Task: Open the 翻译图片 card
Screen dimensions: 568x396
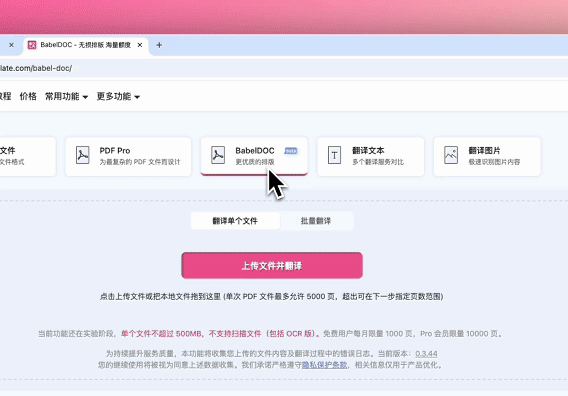Action: click(x=487, y=157)
